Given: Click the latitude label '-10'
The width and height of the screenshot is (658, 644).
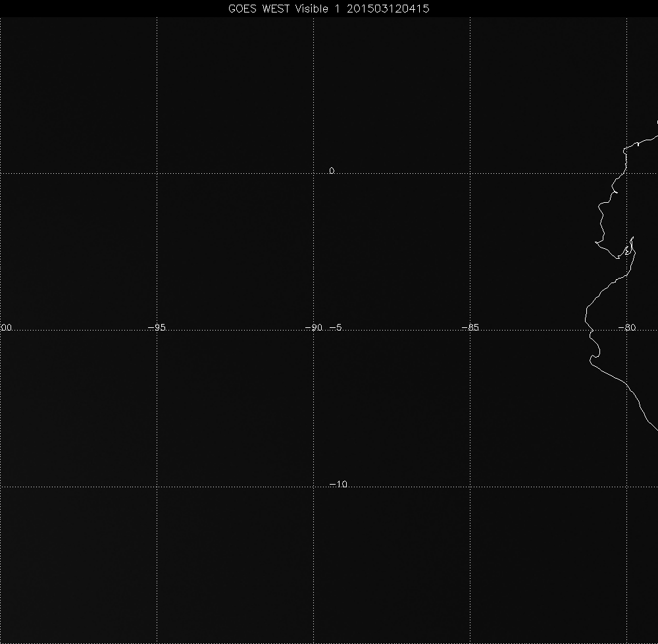Looking at the screenshot, I should pos(338,485).
